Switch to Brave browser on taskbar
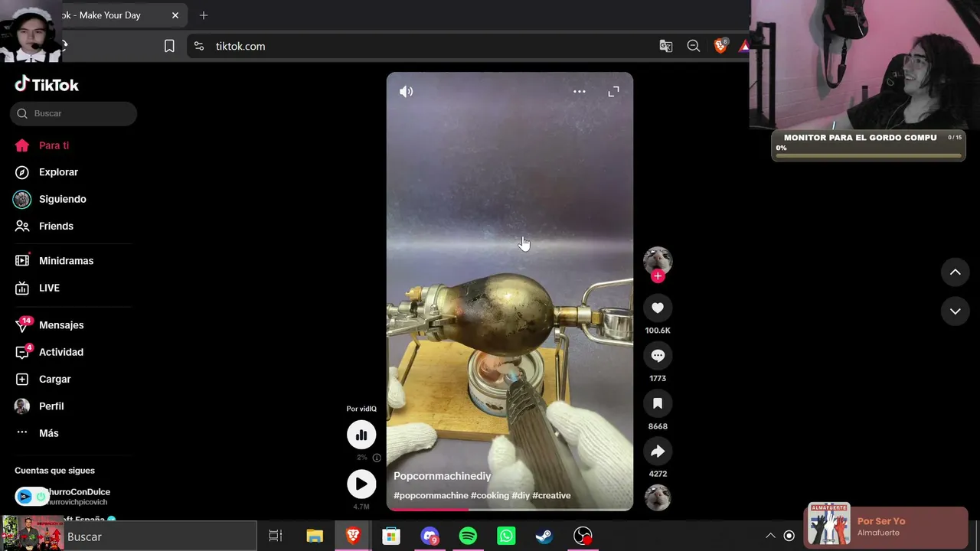 coord(353,536)
